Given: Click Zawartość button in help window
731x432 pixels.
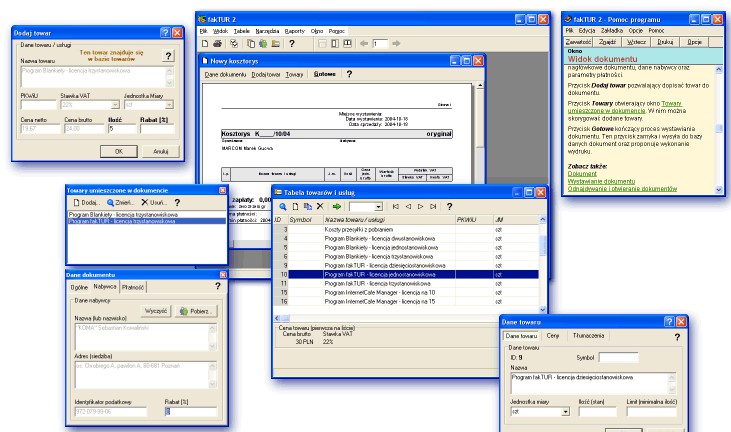Looking at the screenshot, I should tap(578, 42).
